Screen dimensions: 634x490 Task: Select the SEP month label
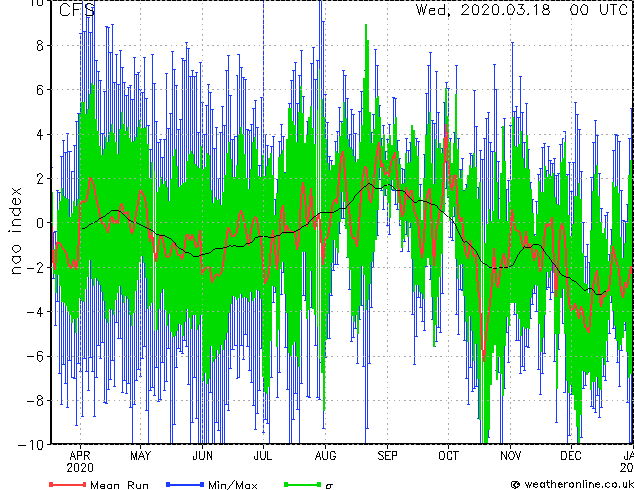[387, 456]
